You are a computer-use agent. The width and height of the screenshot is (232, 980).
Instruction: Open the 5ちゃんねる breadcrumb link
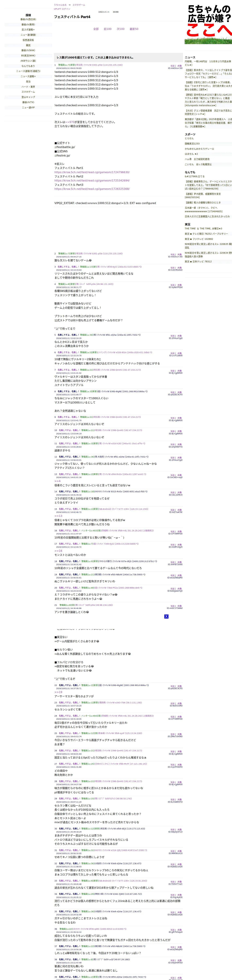tap(60, 5)
